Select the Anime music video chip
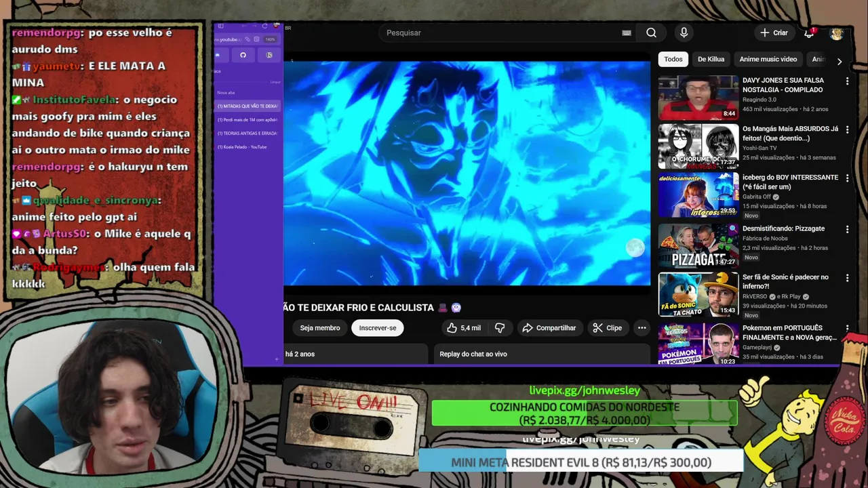This screenshot has height=488, width=868. pos(768,59)
